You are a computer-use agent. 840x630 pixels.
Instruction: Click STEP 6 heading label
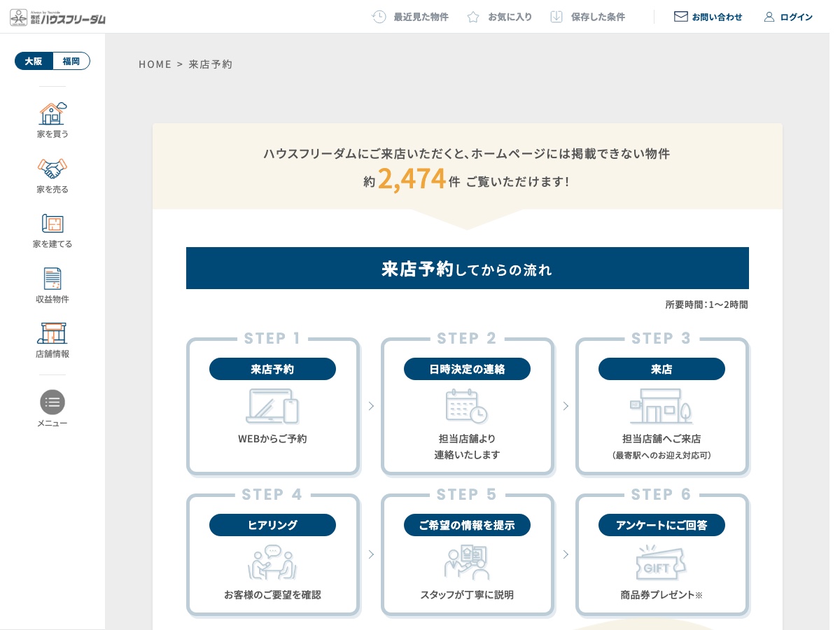(661, 495)
